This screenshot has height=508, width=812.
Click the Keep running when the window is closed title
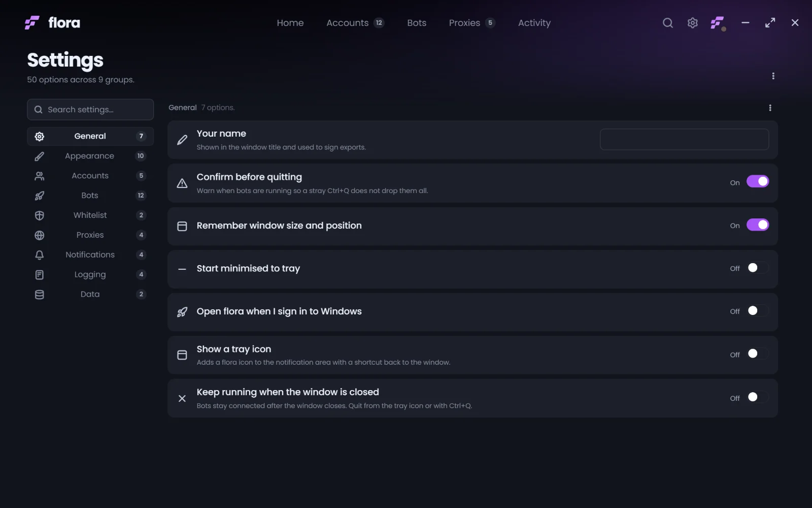pyautogui.click(x=288, y=392)
